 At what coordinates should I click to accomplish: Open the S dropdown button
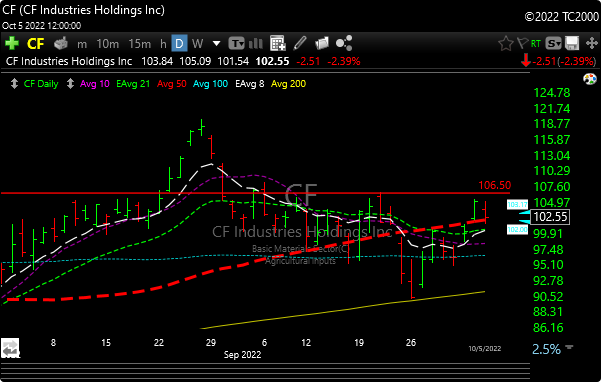(x=553, y=44)
